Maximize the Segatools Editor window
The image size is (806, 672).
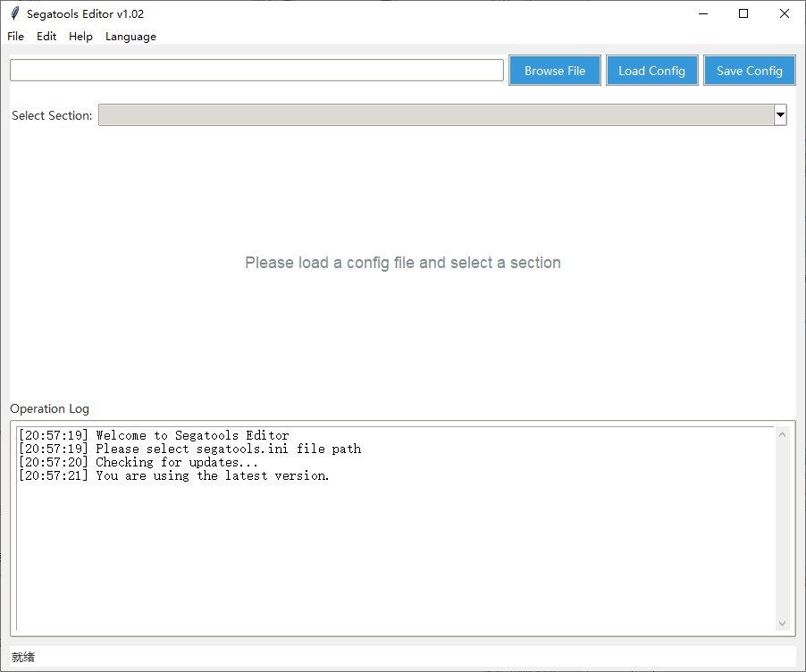743,13
